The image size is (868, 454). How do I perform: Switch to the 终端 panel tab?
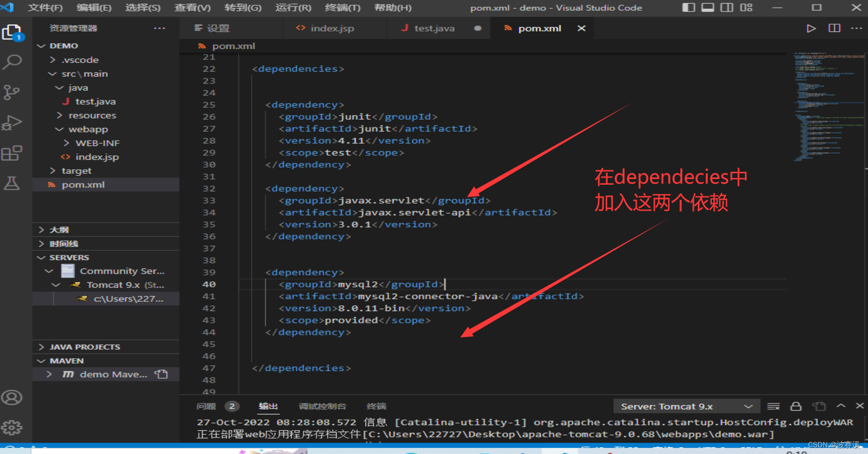(x=376, y=407)
